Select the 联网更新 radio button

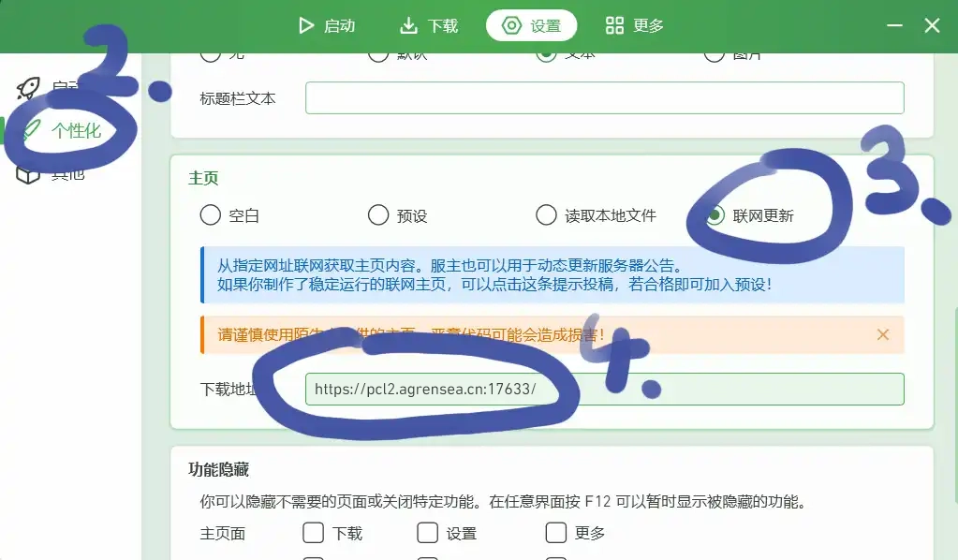[x=715, y=215]
